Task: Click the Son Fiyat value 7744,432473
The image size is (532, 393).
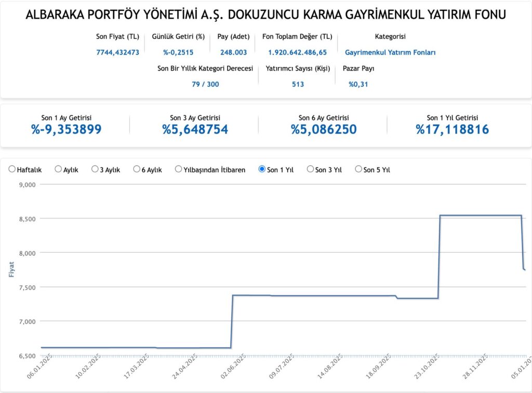Action: tap(117, 53)
